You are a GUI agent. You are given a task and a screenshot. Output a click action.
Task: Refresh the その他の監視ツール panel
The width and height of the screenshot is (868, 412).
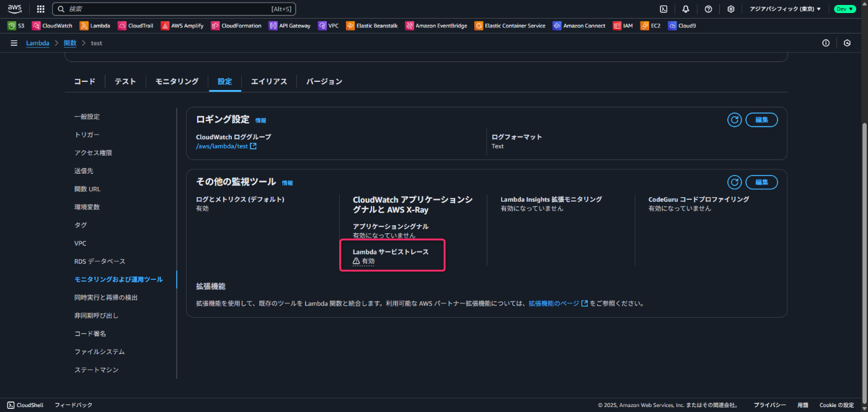[734, 182]
